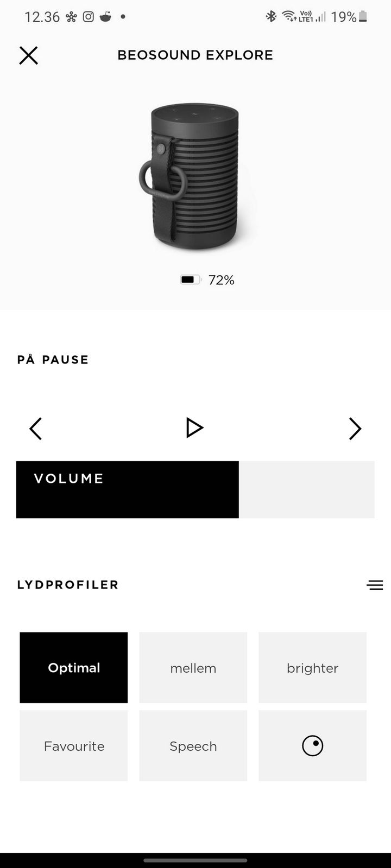Enable the brighter sound profile
The image size is (391, 868).
(x=312, y=668)
